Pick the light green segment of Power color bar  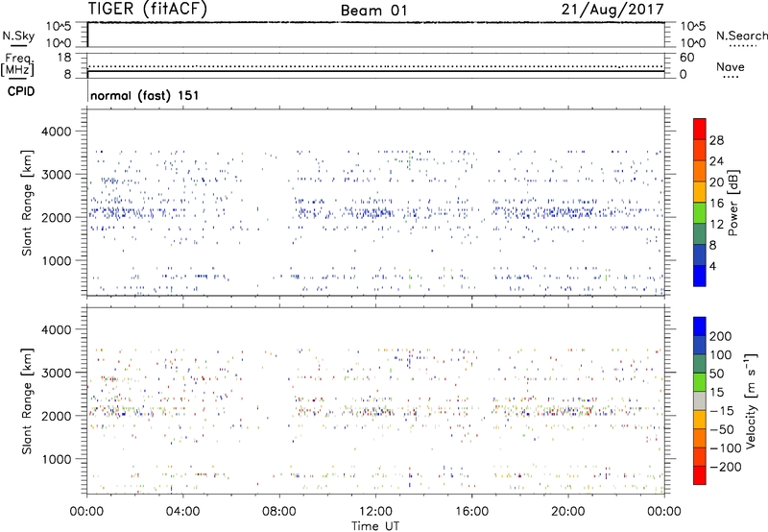pos(700,212)
